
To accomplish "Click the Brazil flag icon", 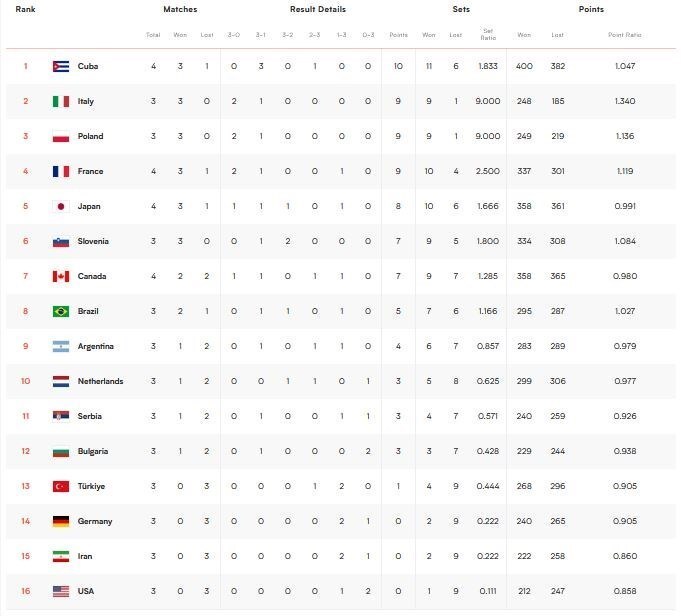I will 60,311.
